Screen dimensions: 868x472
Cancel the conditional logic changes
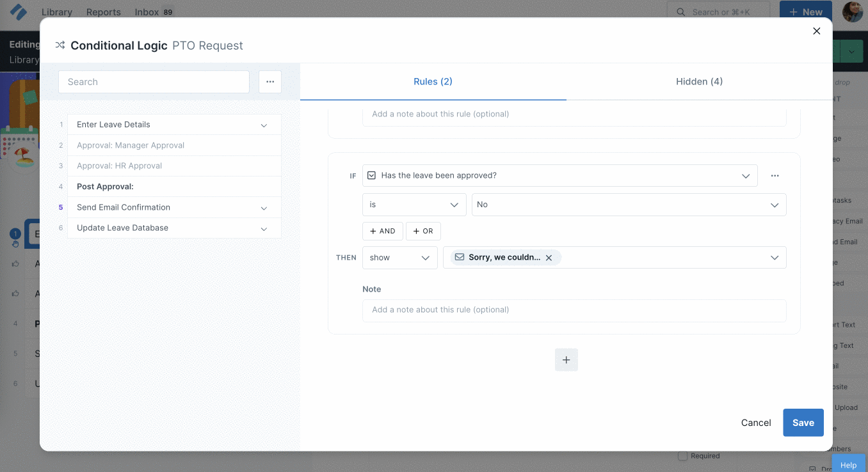click(x=756, y=422)
